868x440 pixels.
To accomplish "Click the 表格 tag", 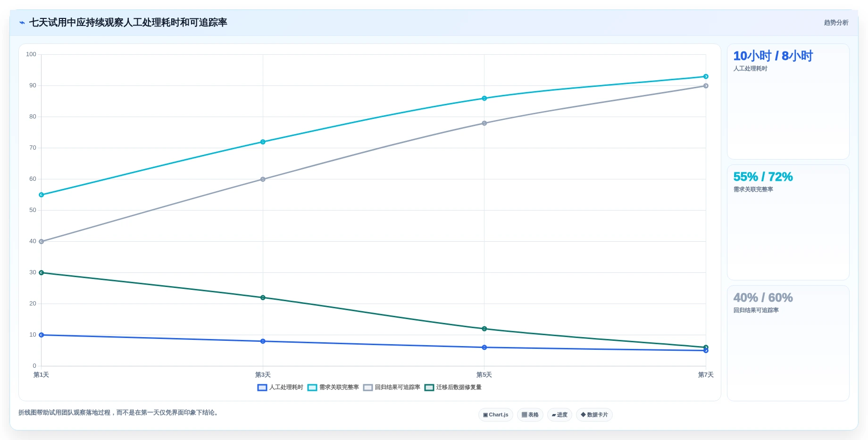I will [x=530, y=415].
